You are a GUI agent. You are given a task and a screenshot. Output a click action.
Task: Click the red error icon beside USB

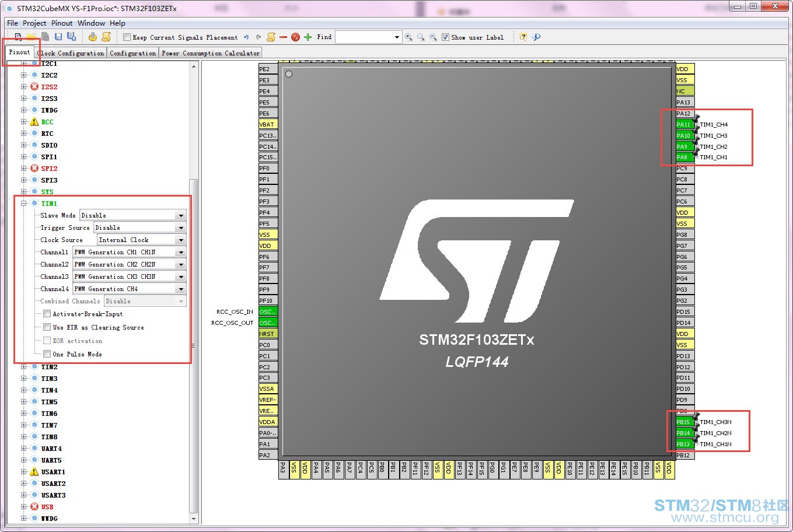tap(34, 506)
